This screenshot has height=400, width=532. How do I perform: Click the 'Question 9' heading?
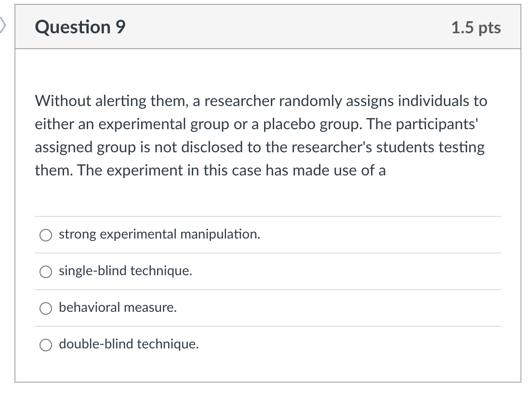pyautogui.click(x=80, y=27)
